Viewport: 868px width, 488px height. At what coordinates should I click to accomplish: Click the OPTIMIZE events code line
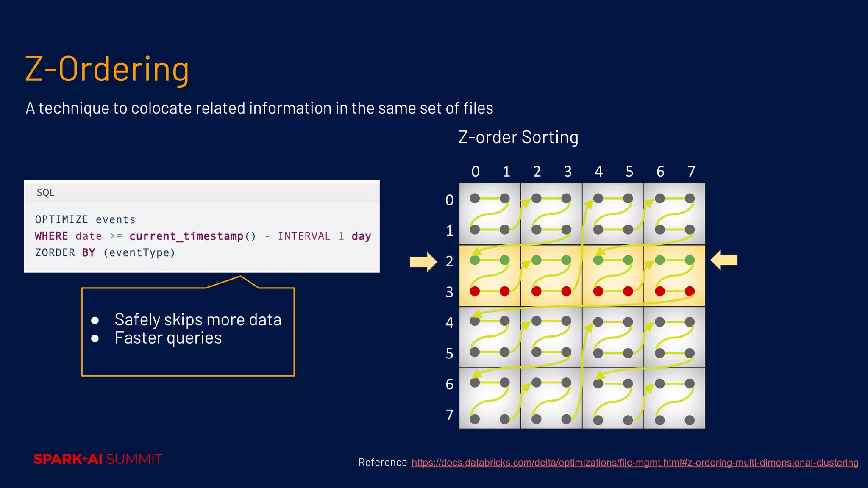coord(85,219)
